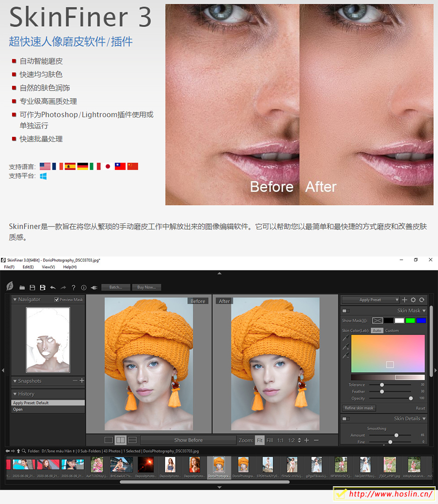The image size is (438, 504).
Task: Open the About info circle icon
Action: tap(84, 287)
